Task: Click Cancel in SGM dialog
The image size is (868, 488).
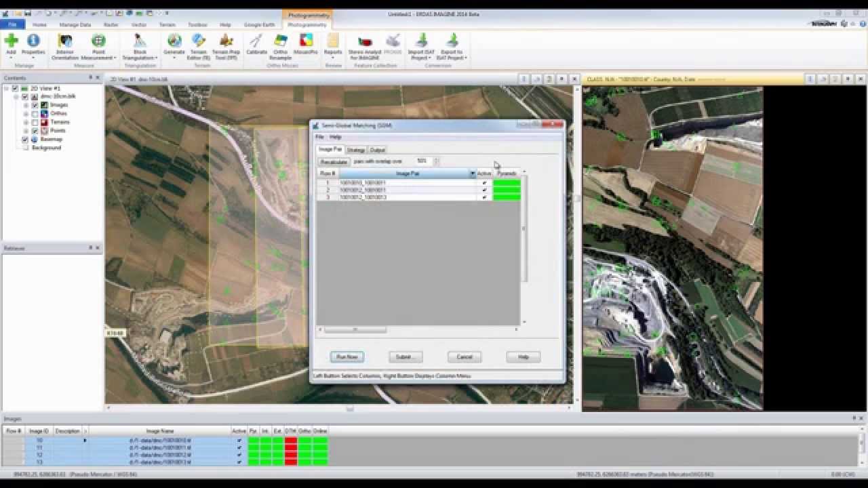Action: click(x=465, y=357)
